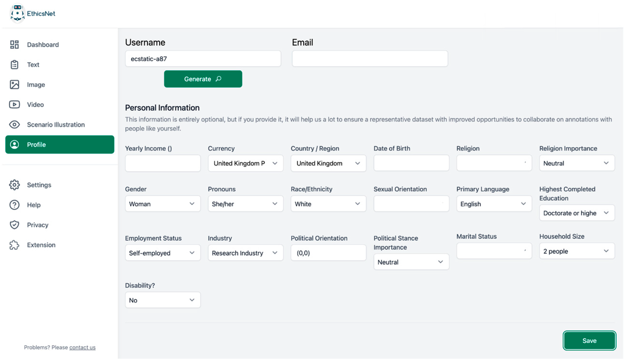Open the Help page

coord(34,205)
